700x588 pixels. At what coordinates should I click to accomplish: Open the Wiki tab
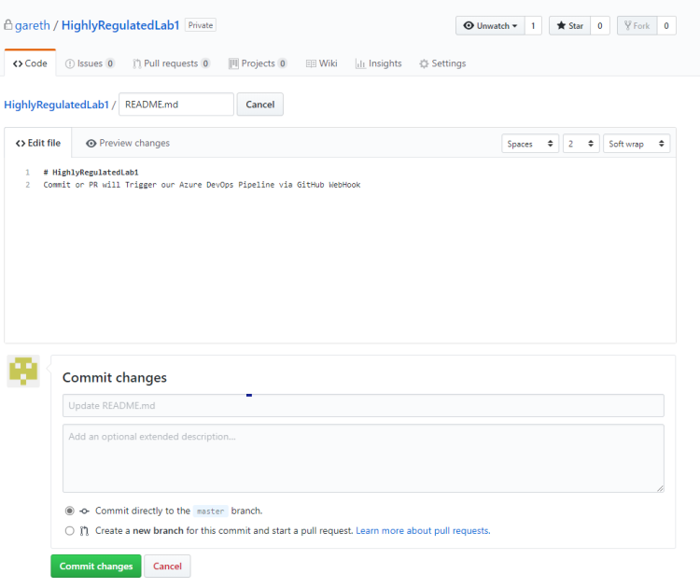pos(321,63)
